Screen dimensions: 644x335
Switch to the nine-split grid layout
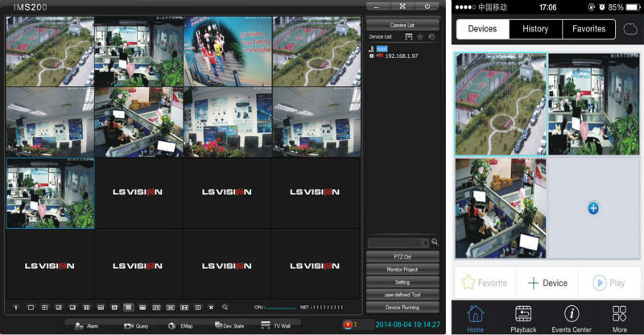click(x=86, y=307)
